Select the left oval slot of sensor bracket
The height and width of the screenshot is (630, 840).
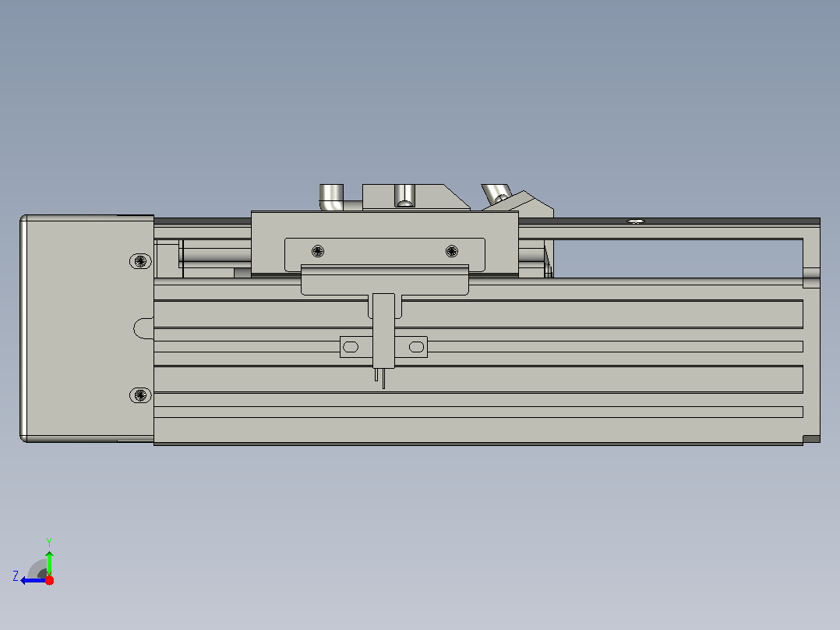pos(351,347)
